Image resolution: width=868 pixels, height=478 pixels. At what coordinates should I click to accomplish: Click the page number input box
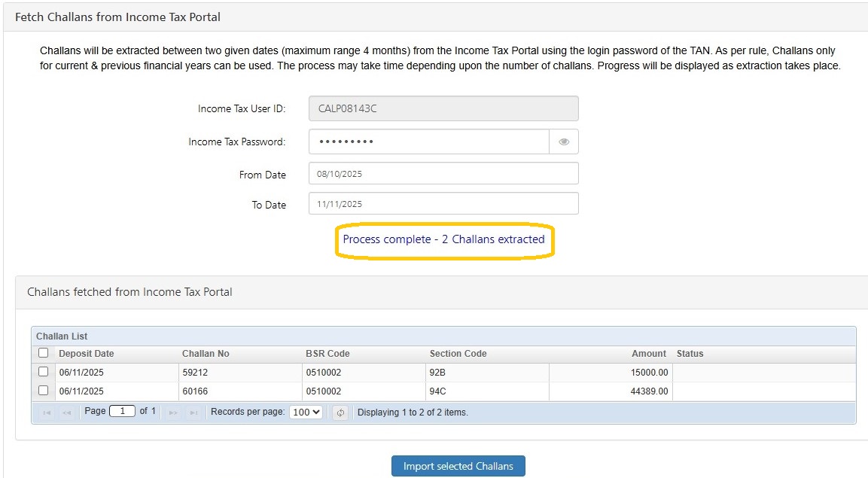click(122, 412)
